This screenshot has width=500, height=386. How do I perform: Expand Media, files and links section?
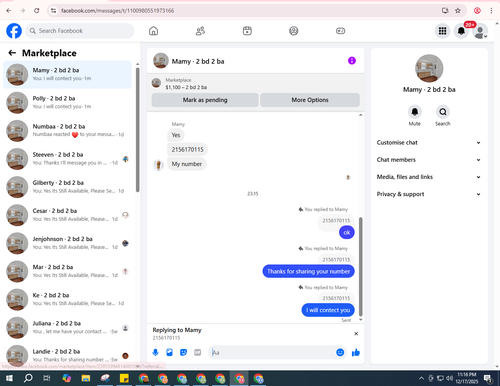(429, 177)
